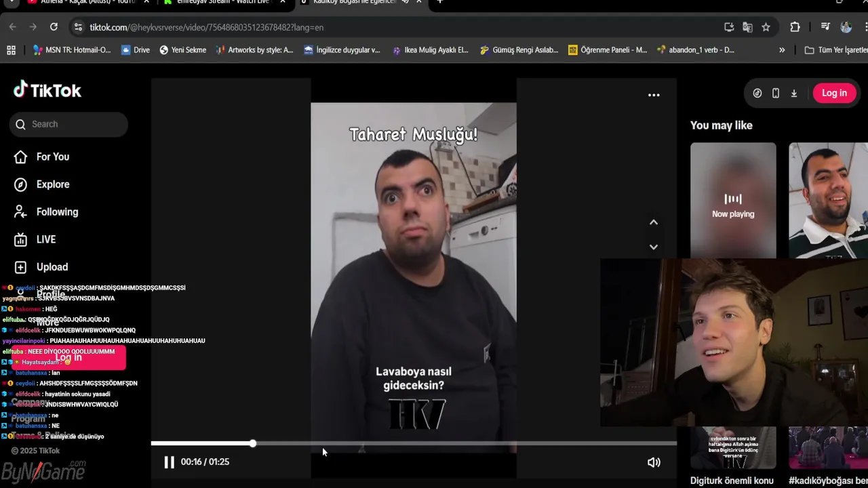This screenshot has height=488, width=868.
Task: Open the Following feed
Action: click(x=46, y=212)
